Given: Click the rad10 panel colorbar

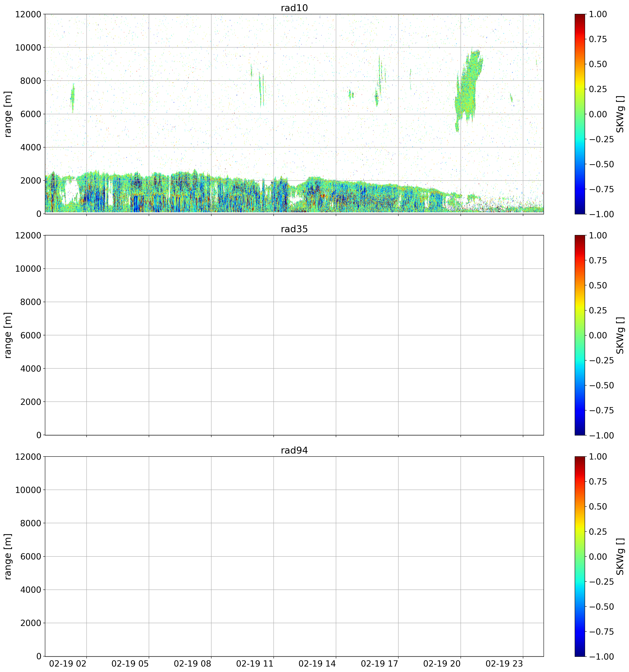Looking at the screenshot, I should click(580, 114).
